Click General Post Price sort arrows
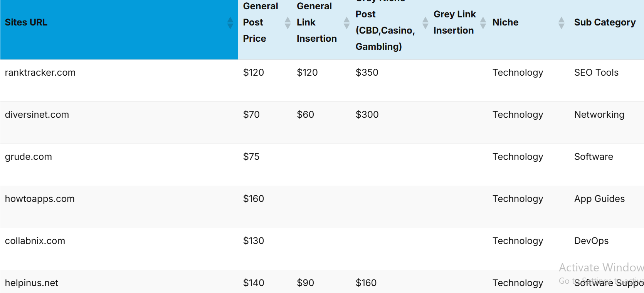The width and height of the screenshot is (644, 293). click(288, 23)
